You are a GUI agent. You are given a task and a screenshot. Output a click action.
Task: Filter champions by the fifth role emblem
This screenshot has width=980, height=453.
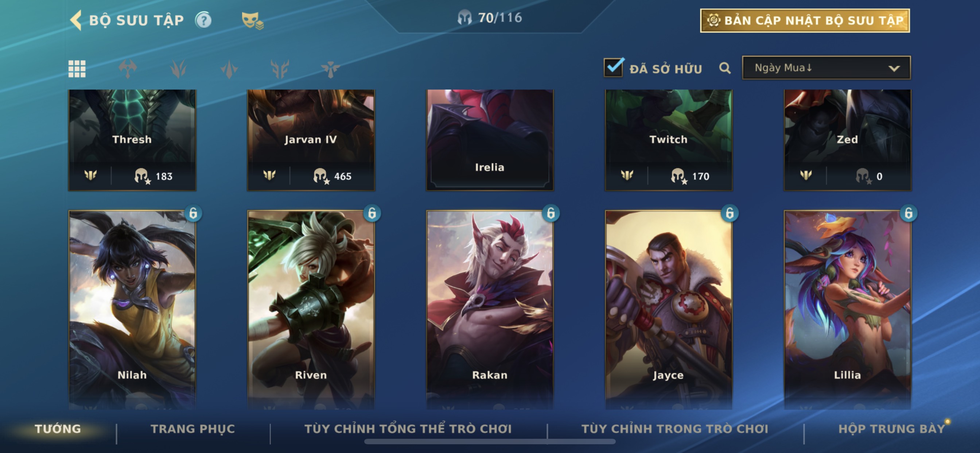(330, 69)
